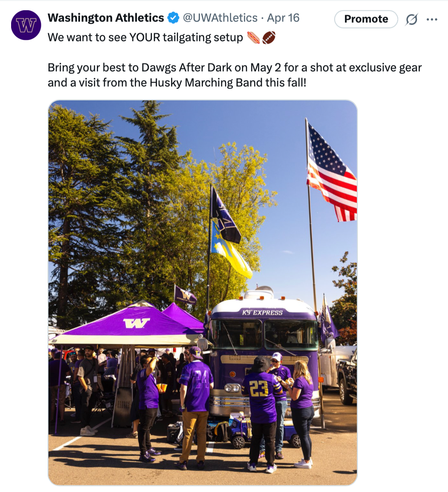Screen dimensions: 448x492
Task: Click the Husky Marching Band text line
Action: point(177,83)
